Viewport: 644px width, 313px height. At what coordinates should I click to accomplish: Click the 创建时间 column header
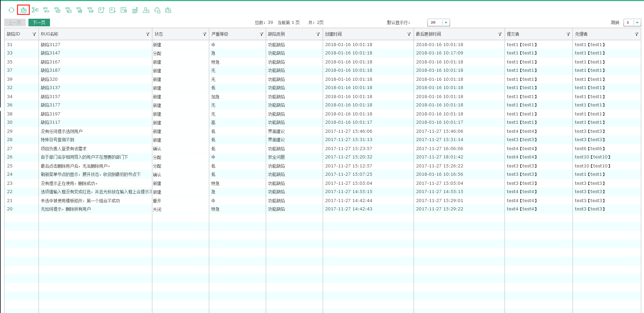click(333, 34)
